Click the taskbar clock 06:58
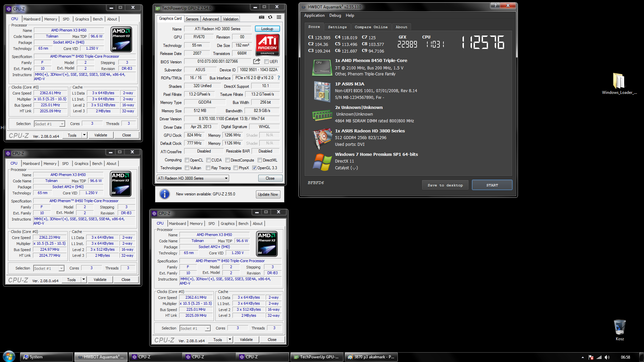The height and width of the screenshot is (362, 644). pos(625,357)
